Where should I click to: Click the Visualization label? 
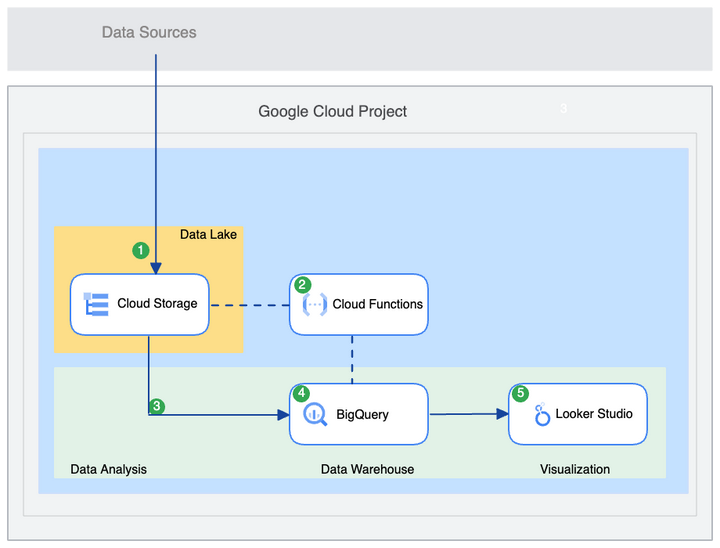(x=575, y=469)
